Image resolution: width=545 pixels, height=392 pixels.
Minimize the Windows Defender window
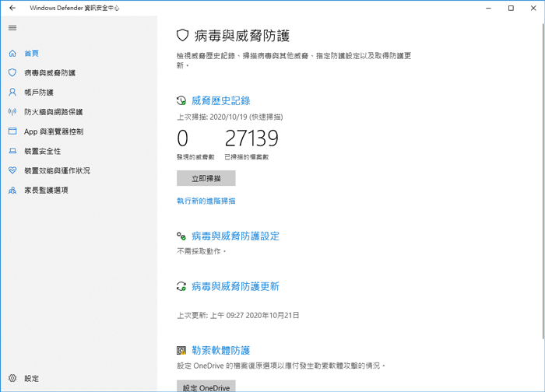click(x=488, y=8)
